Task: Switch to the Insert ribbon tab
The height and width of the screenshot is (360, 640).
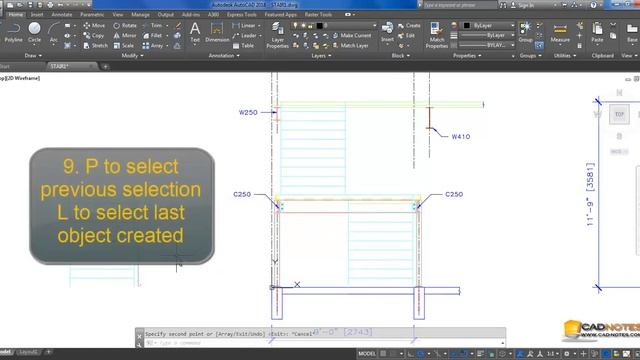Action: tap(37, 14)
